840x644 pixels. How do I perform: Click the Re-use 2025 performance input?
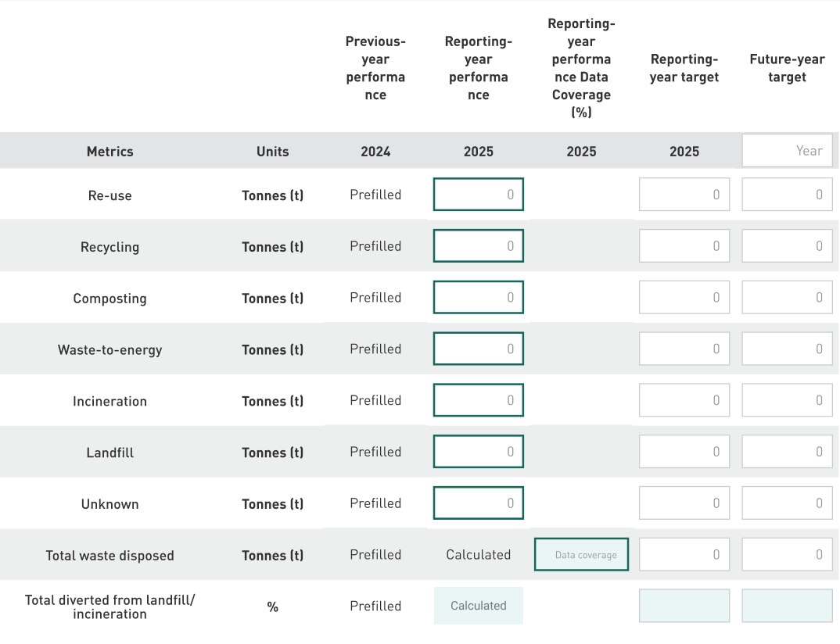click(478, 195)
